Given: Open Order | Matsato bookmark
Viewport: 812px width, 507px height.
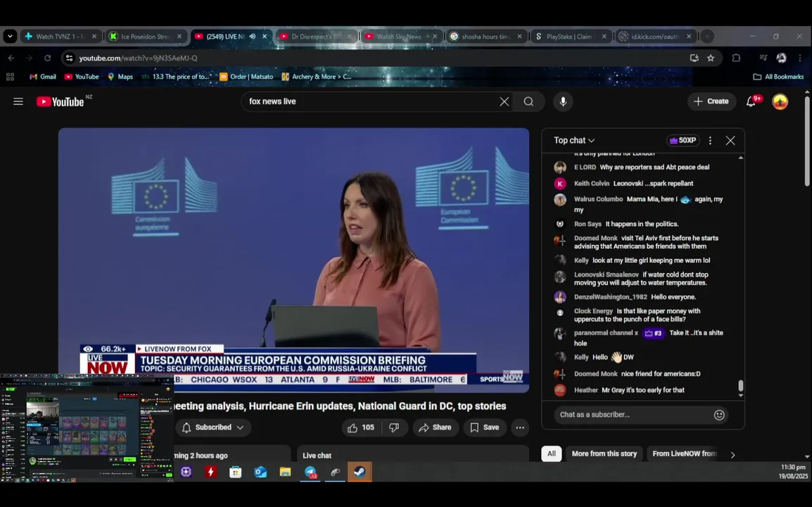Looking at the screenshot, I should tap(246, 77).
